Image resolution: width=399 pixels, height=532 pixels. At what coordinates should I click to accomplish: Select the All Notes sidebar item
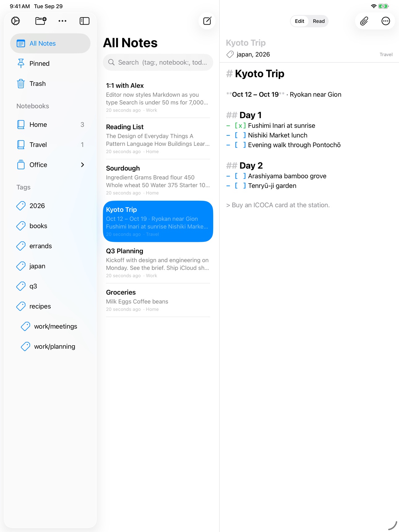pyautogui.click(x=50, y=43)
